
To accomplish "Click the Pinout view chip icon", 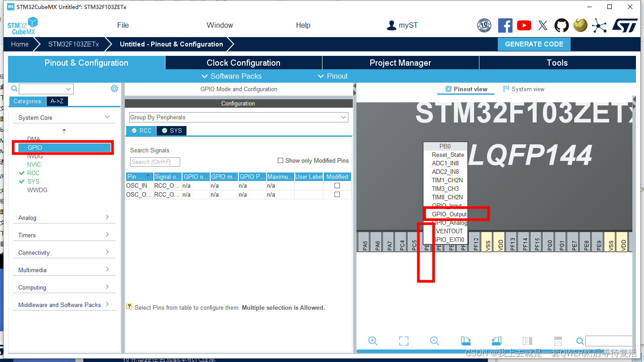I will point(449,89).
